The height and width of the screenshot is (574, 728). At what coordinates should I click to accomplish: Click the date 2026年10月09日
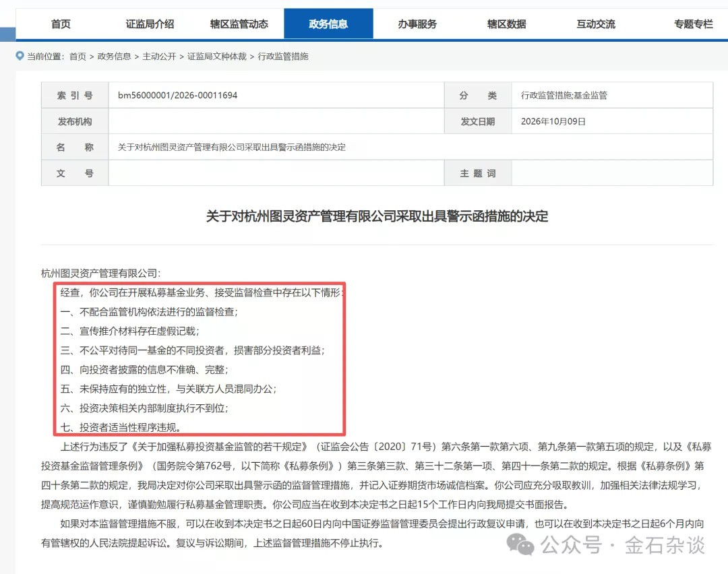click(x=553, y=121)
